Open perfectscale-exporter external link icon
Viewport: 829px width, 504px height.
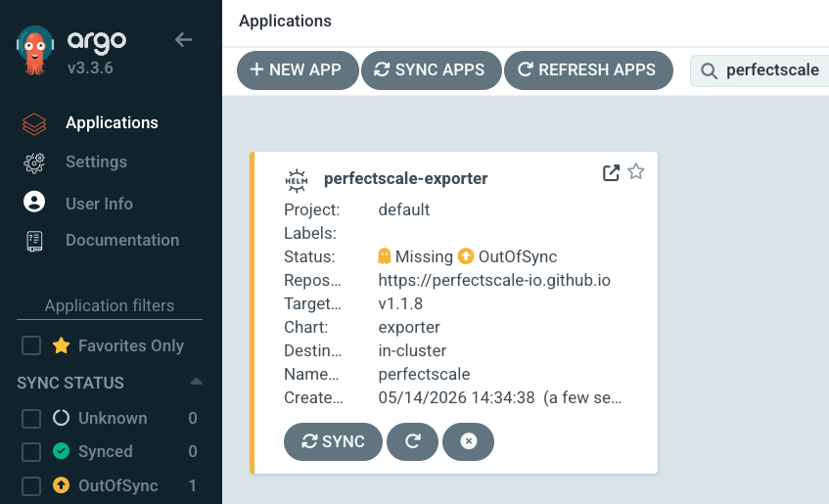pyautogui.click(x=611, y=172)
